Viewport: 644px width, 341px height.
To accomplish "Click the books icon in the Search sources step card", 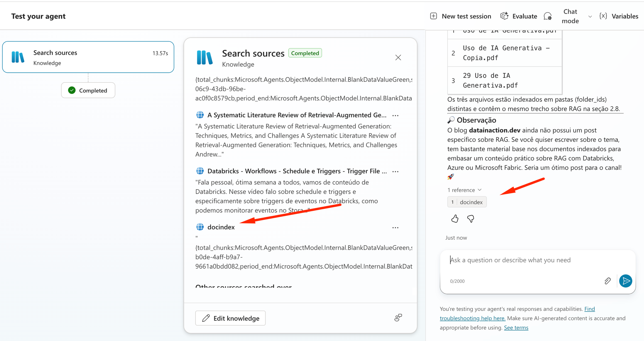I will pos(18,57).
